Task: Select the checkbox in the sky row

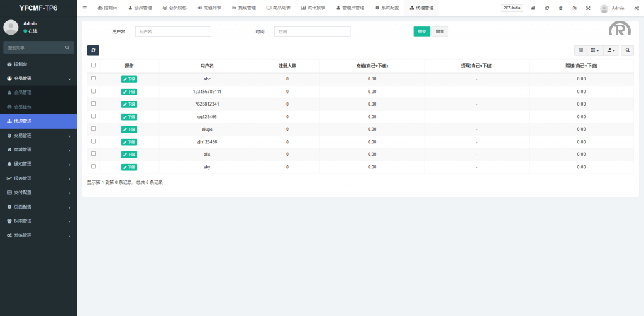Action: 94,166
